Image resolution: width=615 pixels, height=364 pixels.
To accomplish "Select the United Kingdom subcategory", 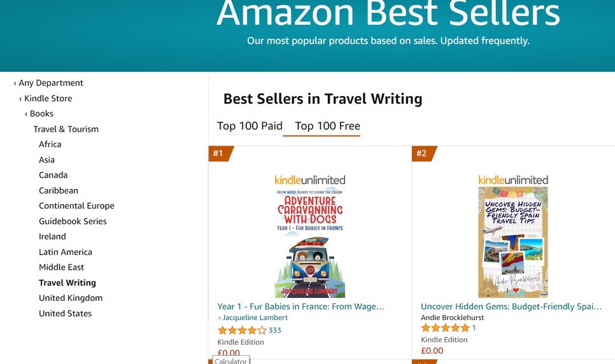I will click(70, 298).
